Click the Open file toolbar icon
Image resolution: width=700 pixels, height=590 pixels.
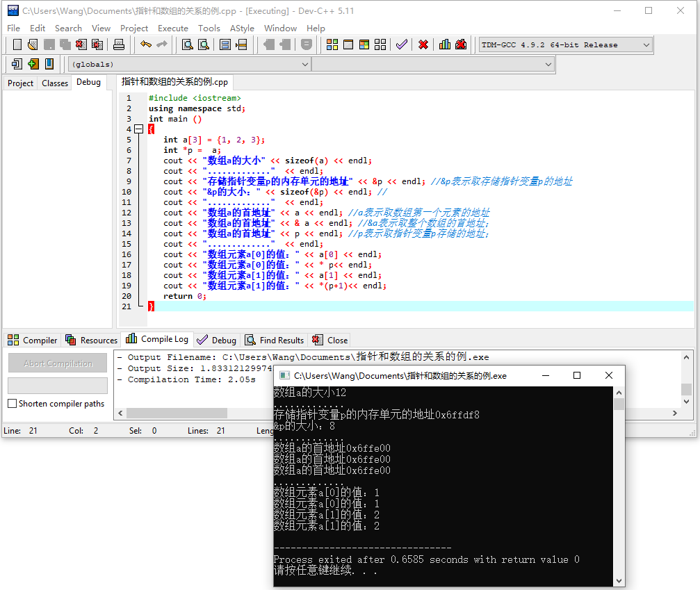[33, 44]
